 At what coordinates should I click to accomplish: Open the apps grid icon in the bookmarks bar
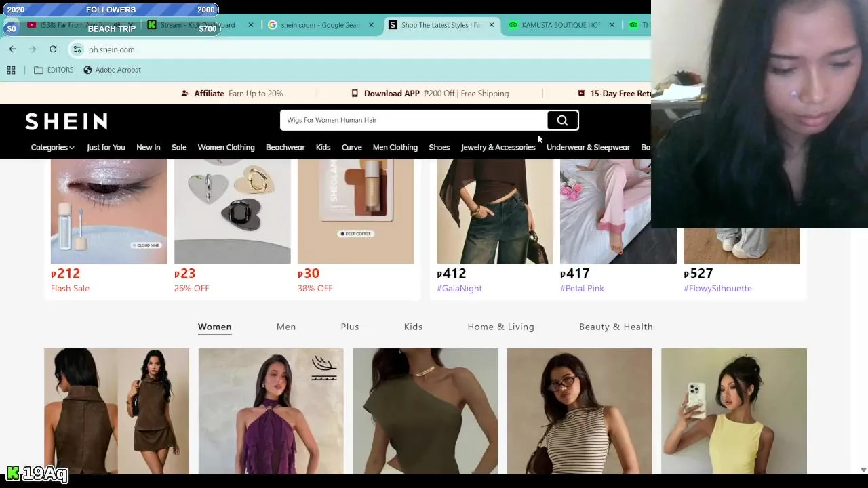click(11, 70)
